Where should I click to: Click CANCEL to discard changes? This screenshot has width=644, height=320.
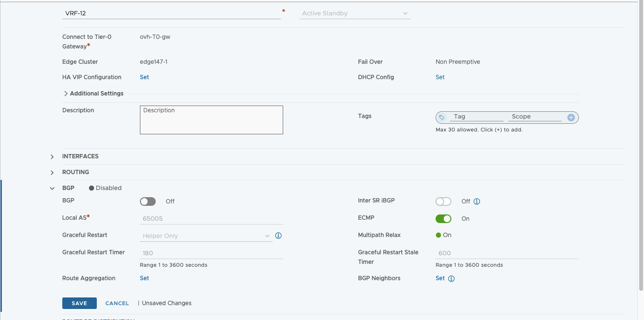117,303
